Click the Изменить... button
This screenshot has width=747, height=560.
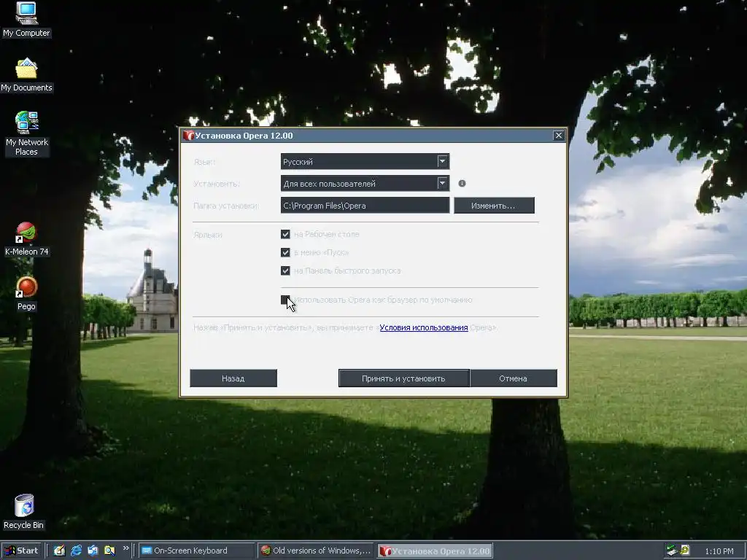tap(494, 205)
